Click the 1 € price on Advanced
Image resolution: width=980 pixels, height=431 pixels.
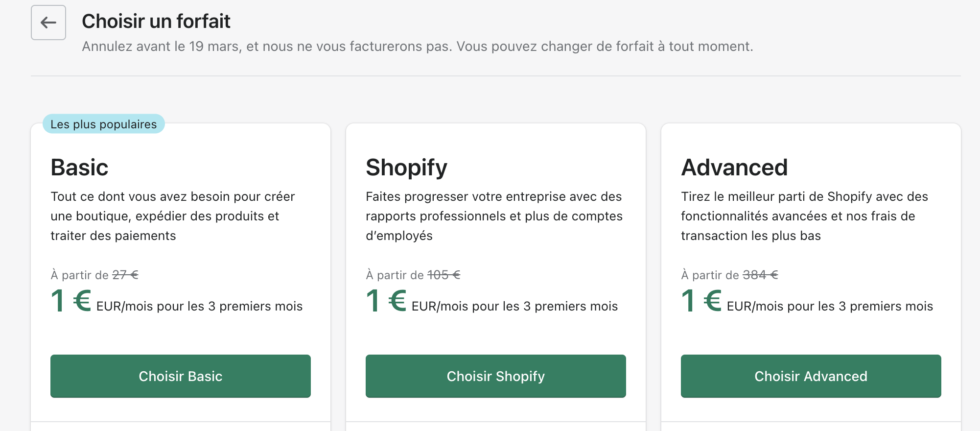pyautogui.click(x=701, y=301)
